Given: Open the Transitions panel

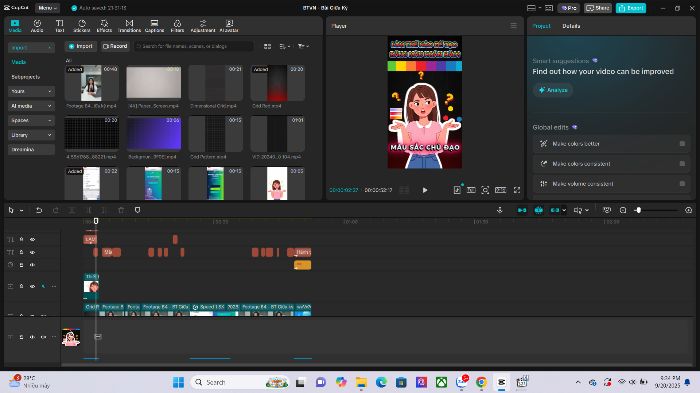Looking at the screenshot, I should [x=129, y=26].
